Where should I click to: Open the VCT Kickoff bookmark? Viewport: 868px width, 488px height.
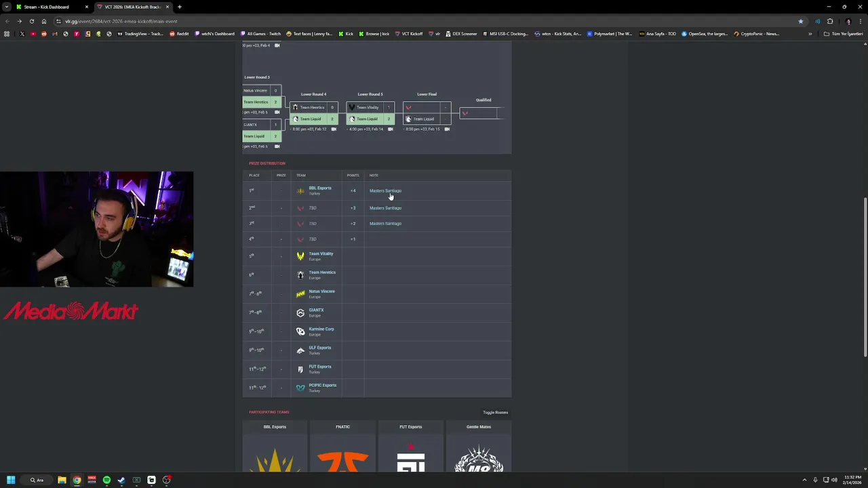tap(409, 33)
